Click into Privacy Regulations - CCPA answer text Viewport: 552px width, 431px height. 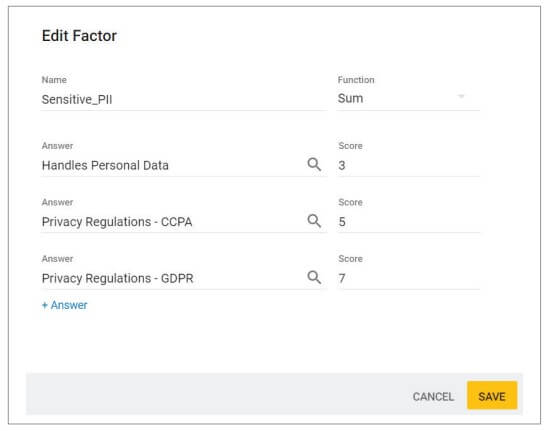(x=117, y=222)
